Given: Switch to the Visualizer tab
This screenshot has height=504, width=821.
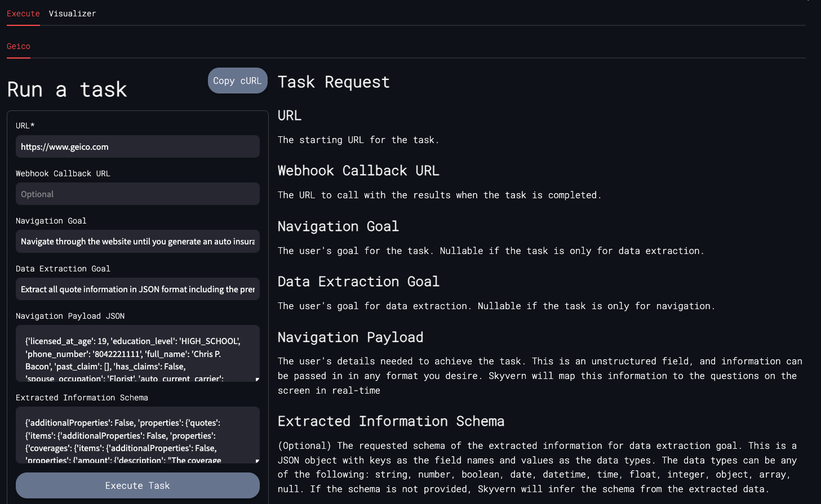Looking at the screenshot, I should [72, 14].
